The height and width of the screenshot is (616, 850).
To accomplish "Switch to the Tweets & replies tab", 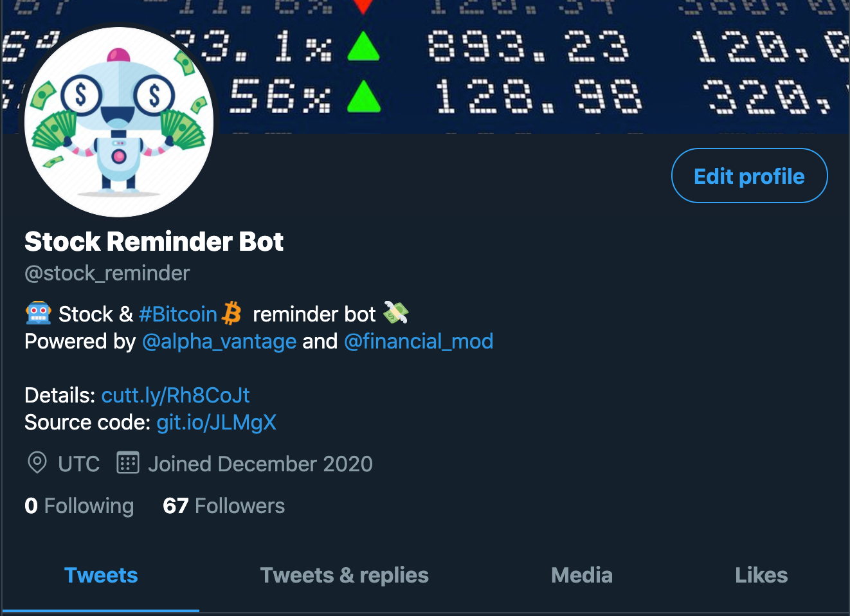I will coord(344,575).
